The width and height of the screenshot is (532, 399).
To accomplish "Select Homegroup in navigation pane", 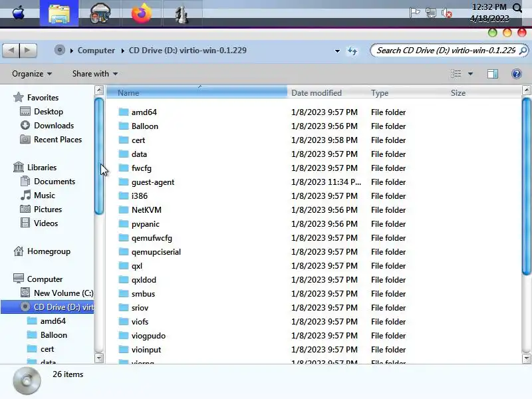I will (49, 251).
